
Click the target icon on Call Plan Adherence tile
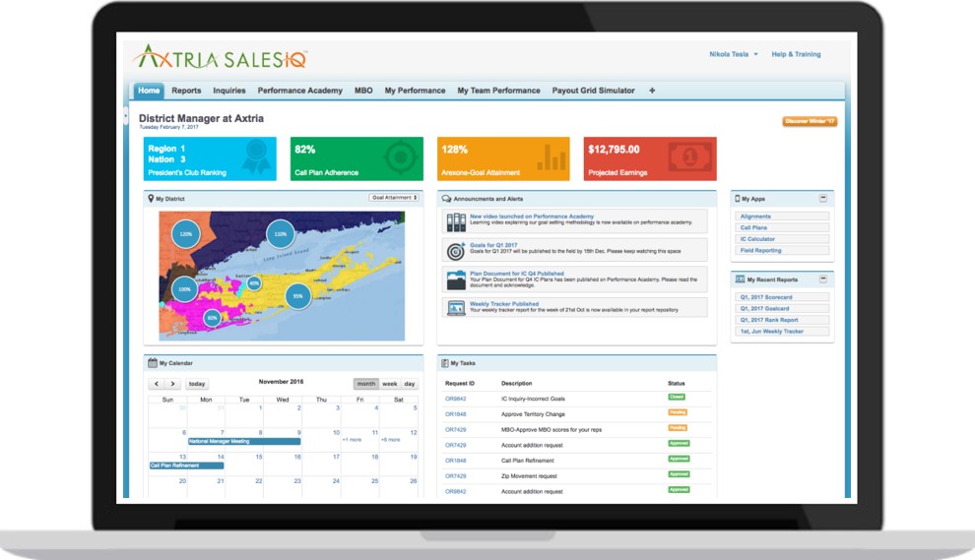point(399,158)
